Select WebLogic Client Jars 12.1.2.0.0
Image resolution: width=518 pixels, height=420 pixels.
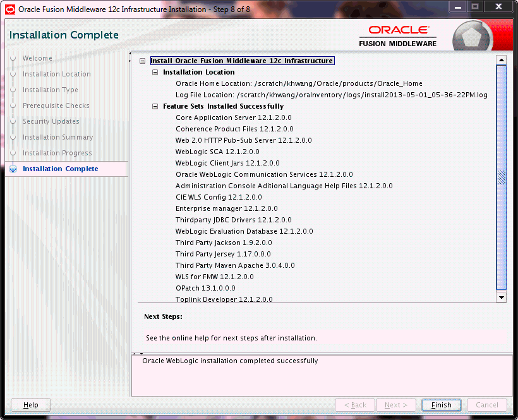click(227, 163)
